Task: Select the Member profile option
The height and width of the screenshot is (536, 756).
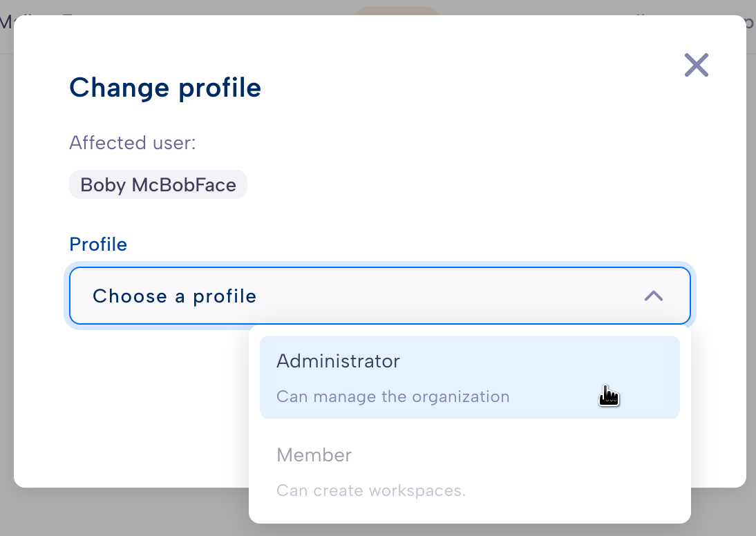Action: [x=470, y=471]
